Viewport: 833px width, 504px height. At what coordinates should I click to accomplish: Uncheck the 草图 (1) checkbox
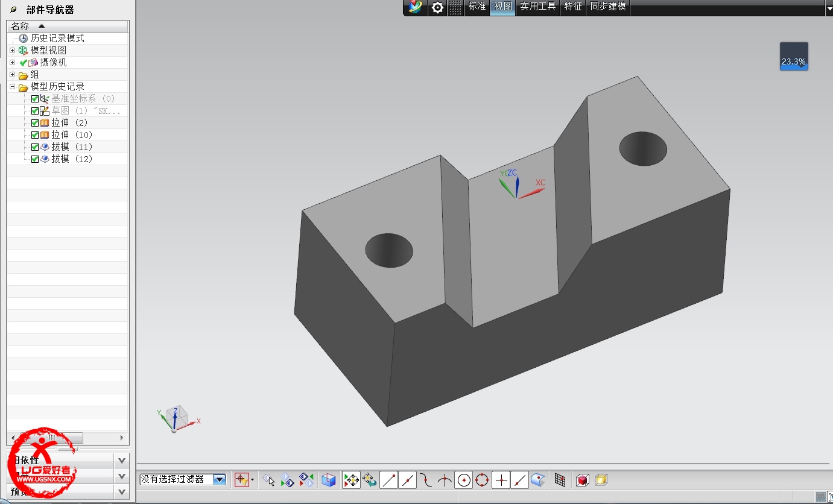click(35, 111)
